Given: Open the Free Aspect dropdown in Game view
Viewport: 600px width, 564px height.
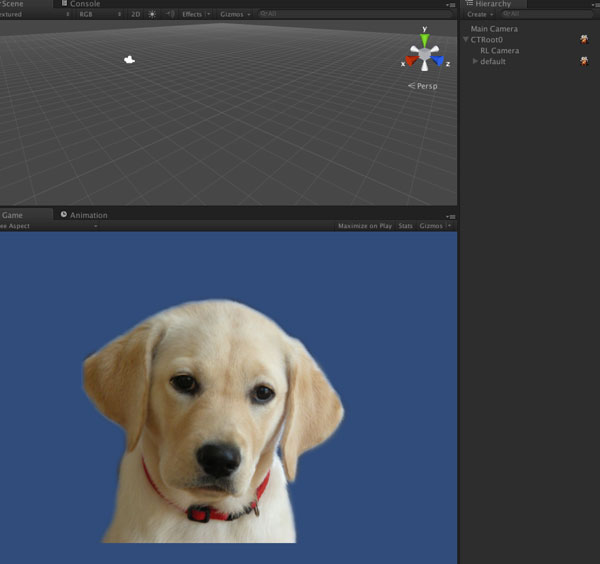Looking at the screenshot, I should [49, 226].
